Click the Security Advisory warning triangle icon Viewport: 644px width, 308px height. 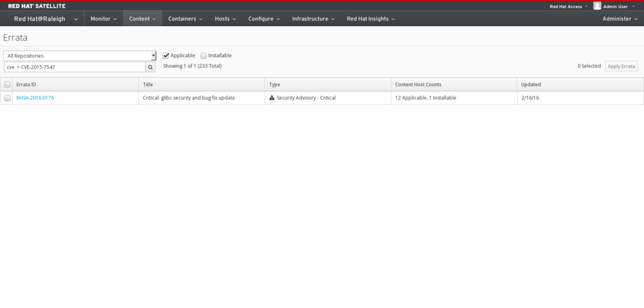click(x=271, y=98)
